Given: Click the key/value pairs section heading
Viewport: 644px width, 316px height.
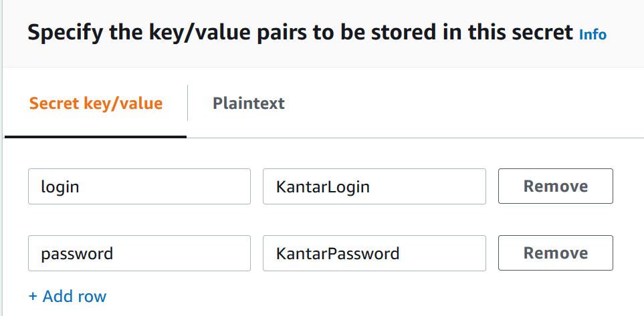Looking at the screenshot, I should pos(300,33).
